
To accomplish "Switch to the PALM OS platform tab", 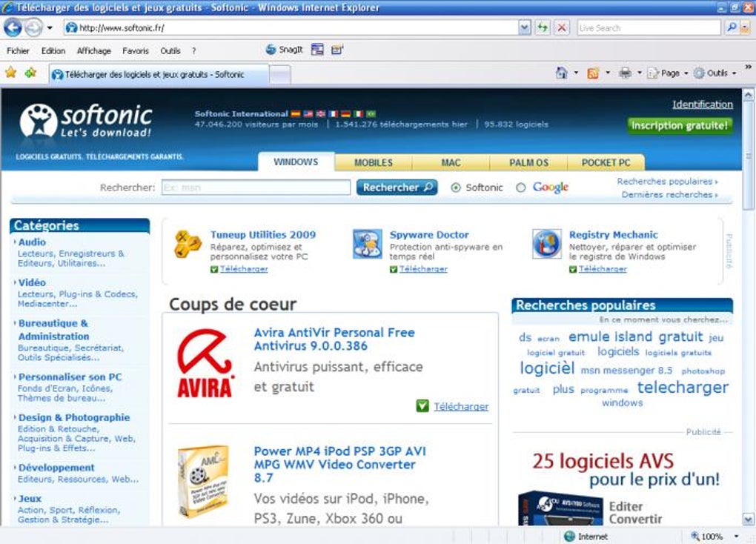I will [x=529, y=162].
